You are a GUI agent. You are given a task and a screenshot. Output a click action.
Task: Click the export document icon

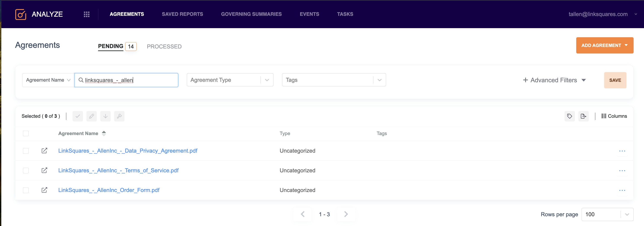coord(584,116)
